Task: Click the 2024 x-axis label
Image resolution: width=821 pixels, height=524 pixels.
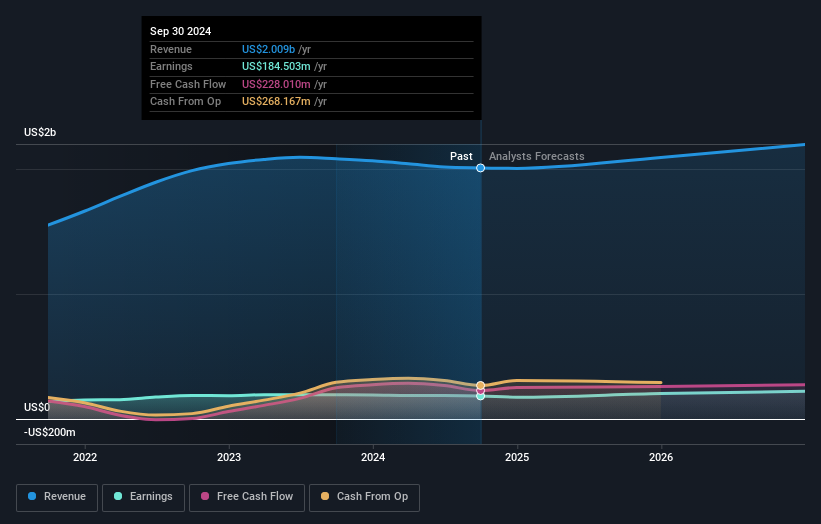Action: coord(373,457)
